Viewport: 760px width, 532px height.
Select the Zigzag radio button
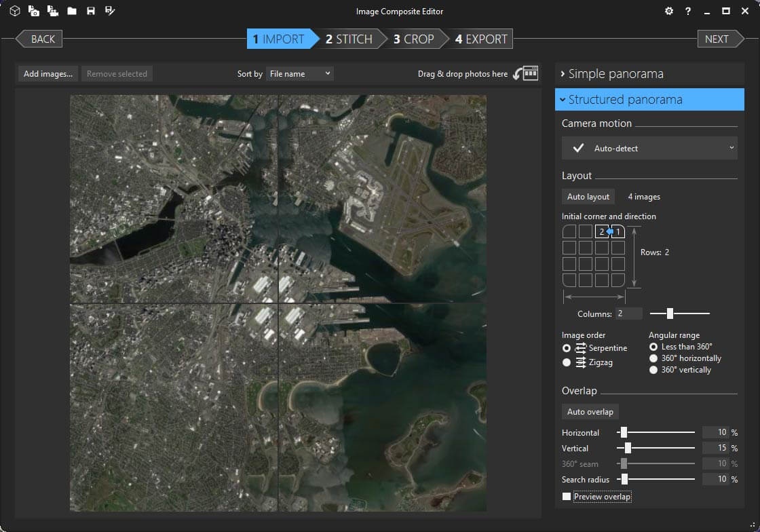coord(566,362)
